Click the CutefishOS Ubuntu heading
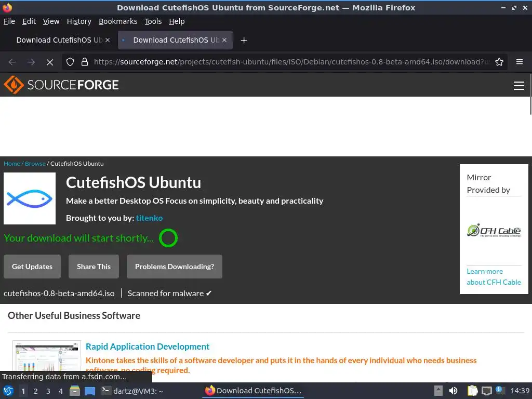This screenshot has width=532, height=399. click(x=134, y=182)
